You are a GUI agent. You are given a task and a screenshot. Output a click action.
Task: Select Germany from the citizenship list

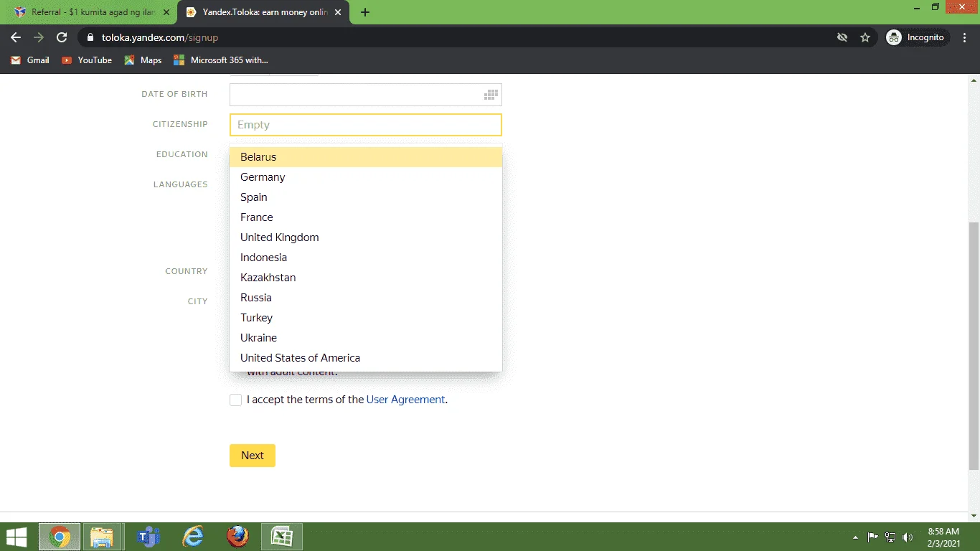[x=366, y=177]
